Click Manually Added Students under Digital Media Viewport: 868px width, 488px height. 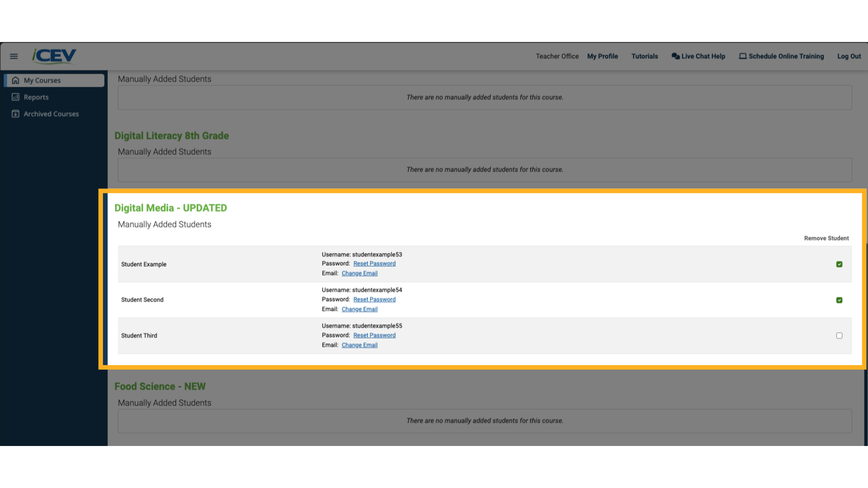165,225
